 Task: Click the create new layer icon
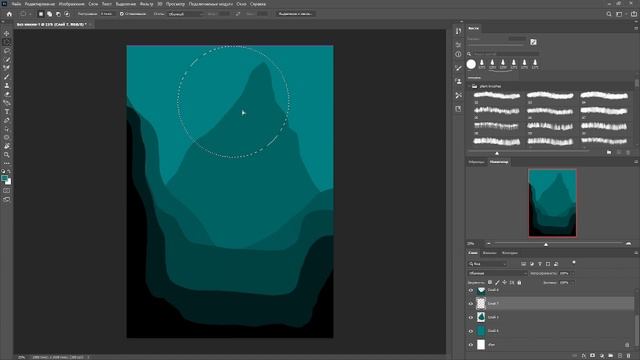[x=620, y=356]
